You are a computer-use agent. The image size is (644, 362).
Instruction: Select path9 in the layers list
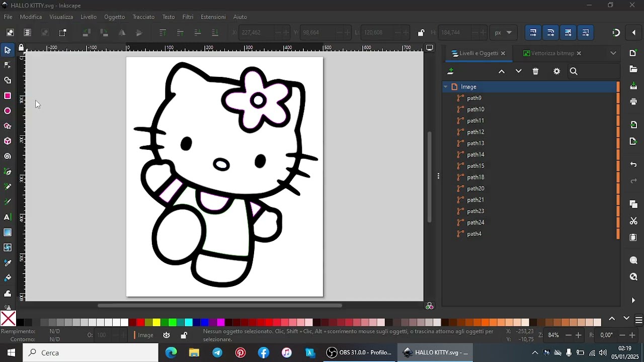[530, 98]
